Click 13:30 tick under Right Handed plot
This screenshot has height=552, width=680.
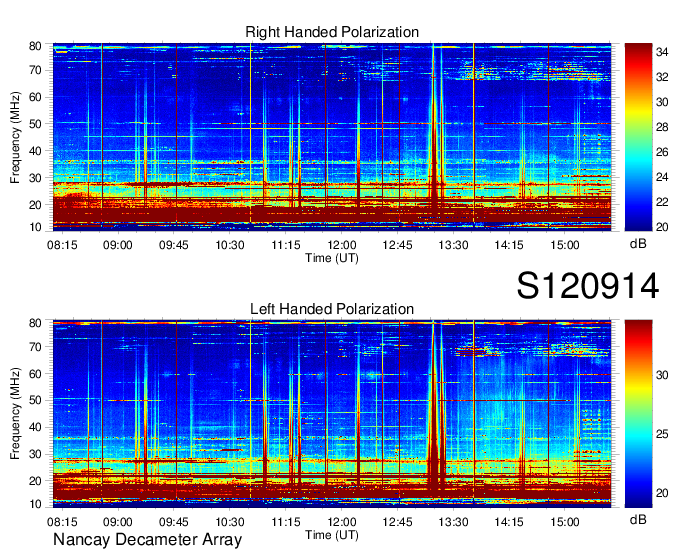(453, 245)
